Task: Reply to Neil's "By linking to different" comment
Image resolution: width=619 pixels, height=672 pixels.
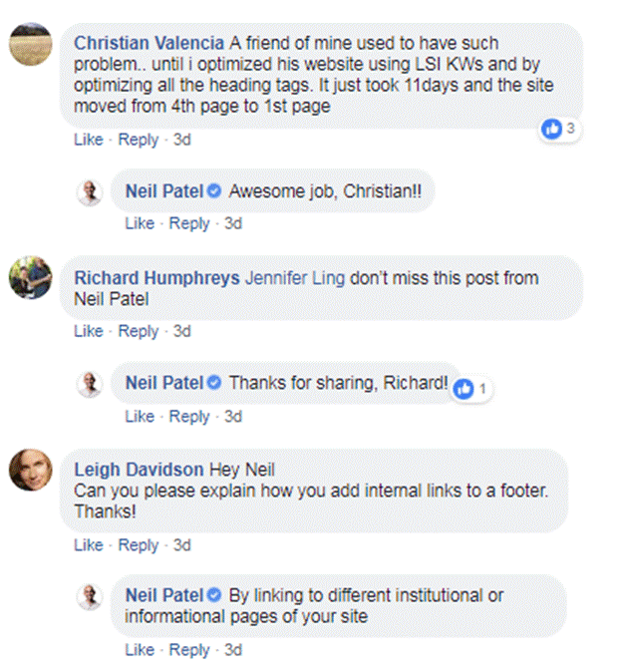Action: pyautogui.click(x=188, y=650)
